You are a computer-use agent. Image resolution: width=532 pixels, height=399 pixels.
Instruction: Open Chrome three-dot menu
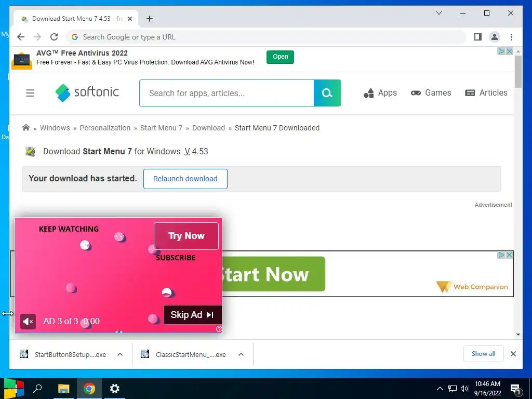coord(511,37)
